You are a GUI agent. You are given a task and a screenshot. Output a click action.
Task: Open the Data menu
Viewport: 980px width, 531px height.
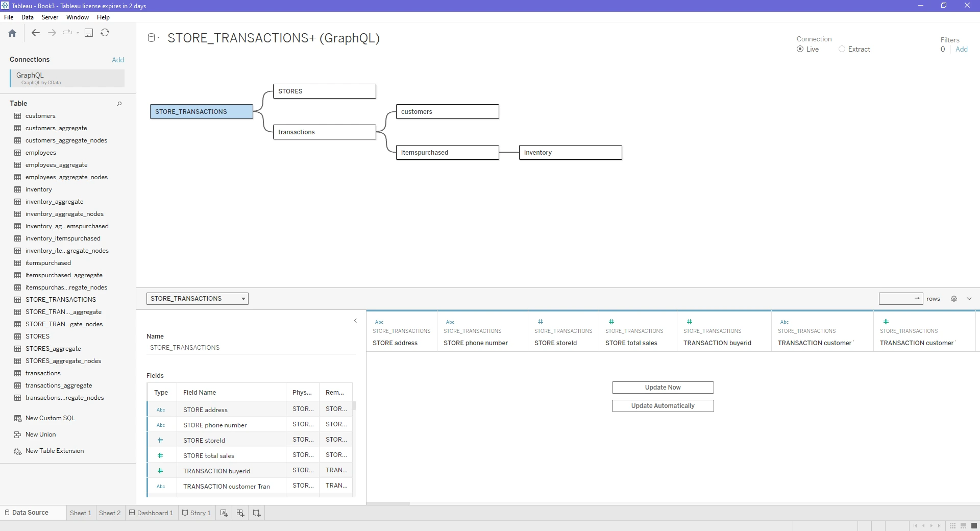tap(28, 17)
